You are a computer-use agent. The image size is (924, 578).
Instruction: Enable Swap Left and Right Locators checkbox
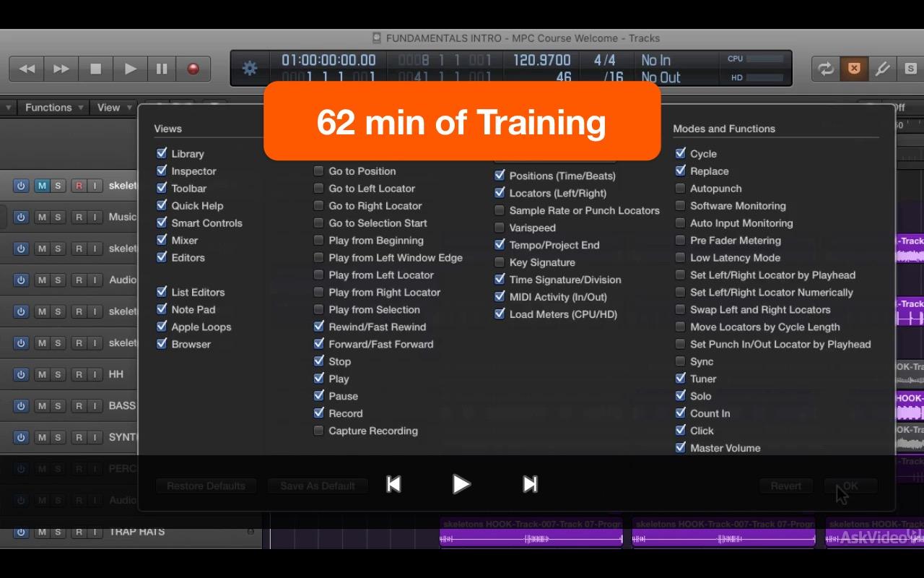point(680,309)
